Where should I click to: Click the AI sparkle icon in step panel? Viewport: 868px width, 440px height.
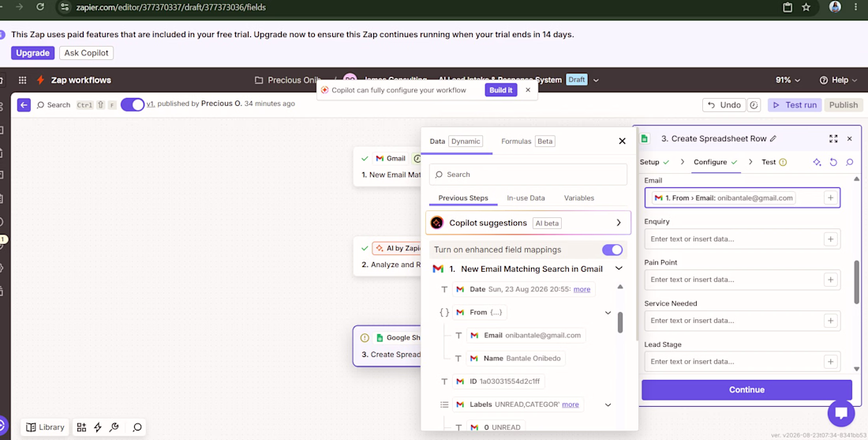(x=817, y=162)
